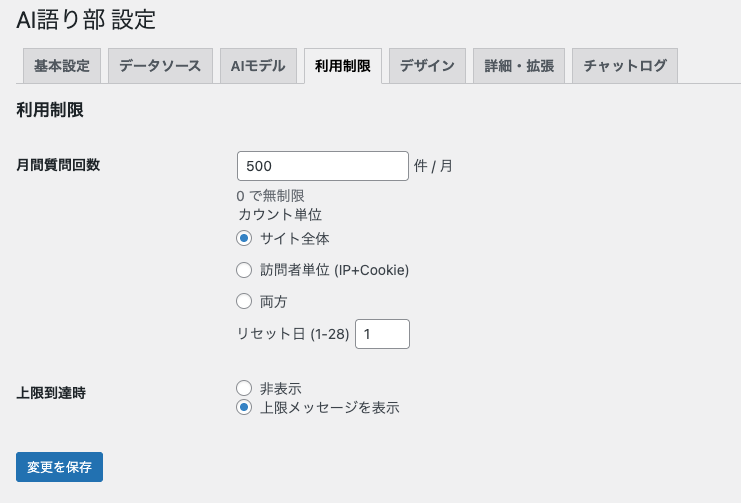This screenshot has height=503, width=741.
Task: Click the 月間質問回数 field label
Action: (x=58, y=165)
